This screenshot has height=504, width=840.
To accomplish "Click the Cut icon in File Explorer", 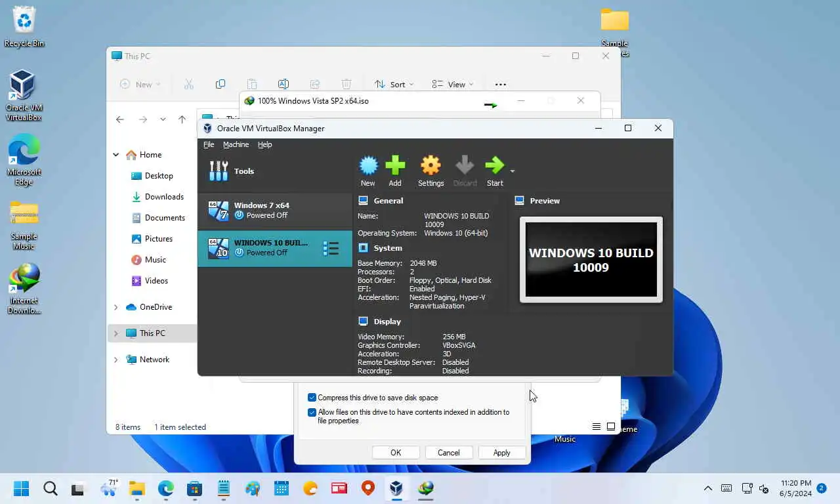I will point(189,84).
